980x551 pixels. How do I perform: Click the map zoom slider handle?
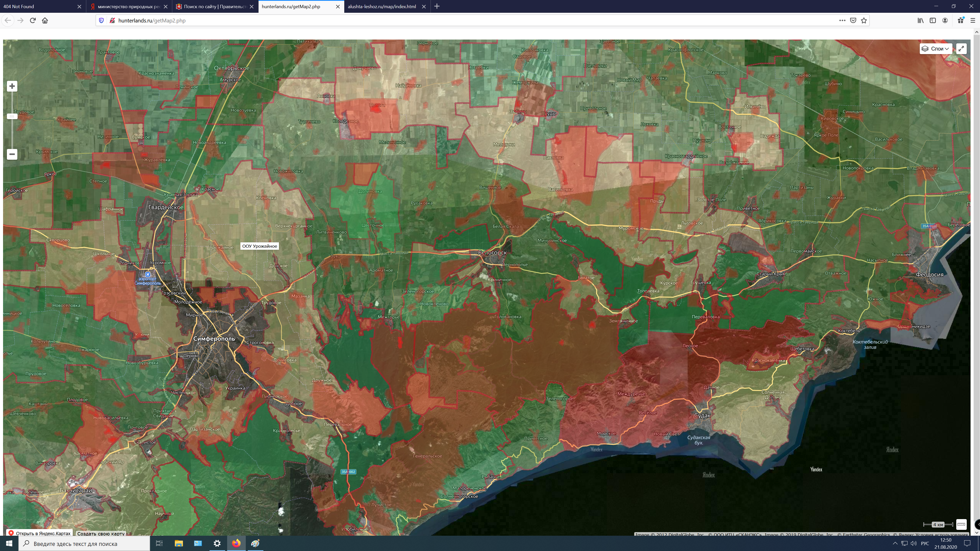12,116
